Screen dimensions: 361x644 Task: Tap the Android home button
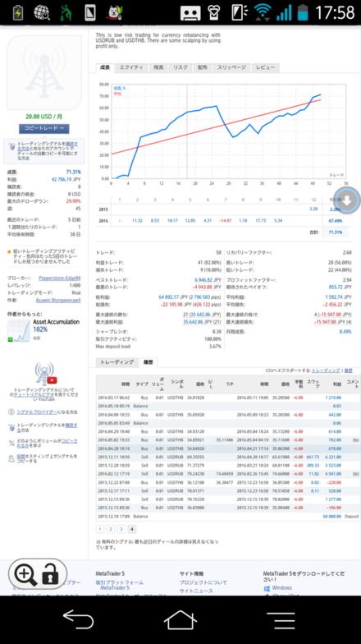click(180, 619)
